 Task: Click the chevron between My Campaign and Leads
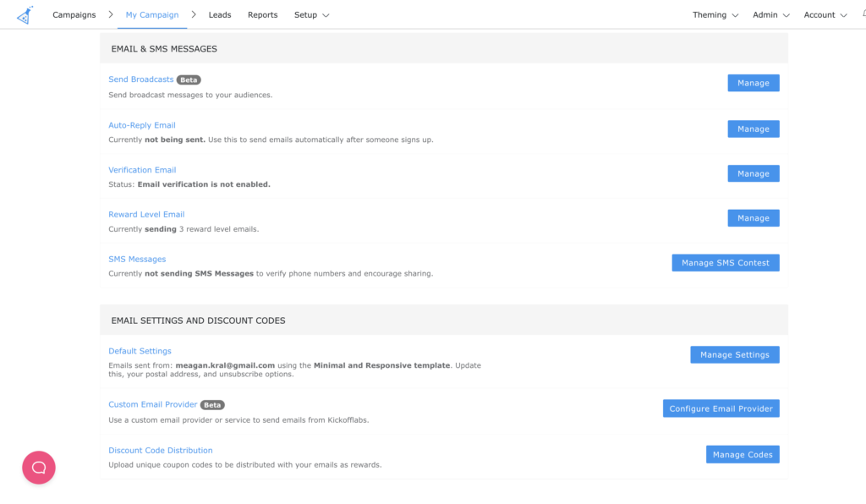point(194,14)
